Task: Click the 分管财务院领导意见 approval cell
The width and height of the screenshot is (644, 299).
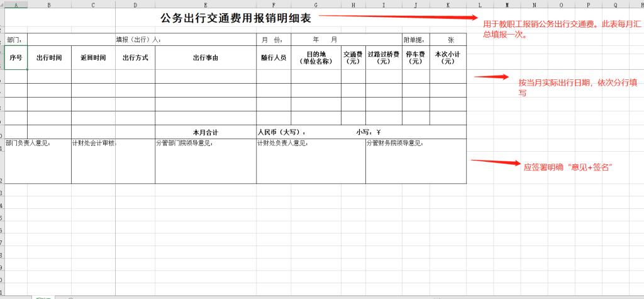Action: pyautogui.click(x=416, y=162)
